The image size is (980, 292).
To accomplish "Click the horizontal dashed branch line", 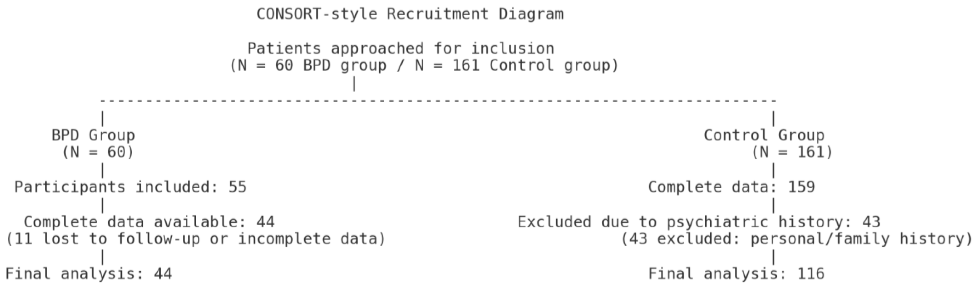I will (438, 101).
